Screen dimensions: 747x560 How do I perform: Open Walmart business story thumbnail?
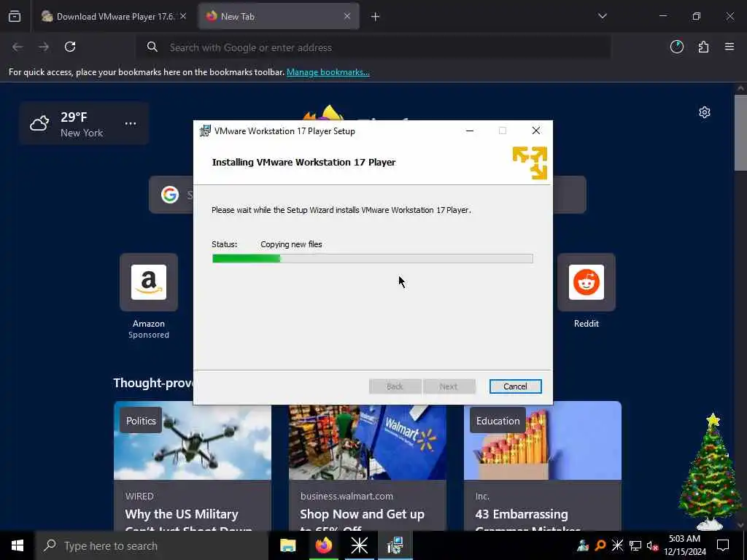point(368,443)
